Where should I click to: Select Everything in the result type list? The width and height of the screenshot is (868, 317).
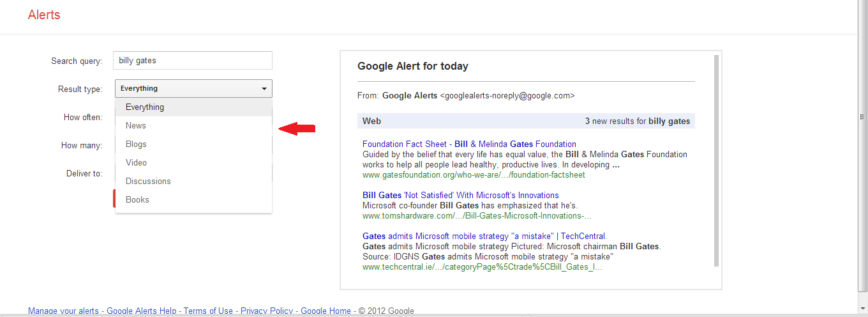(x=193, y=107)
